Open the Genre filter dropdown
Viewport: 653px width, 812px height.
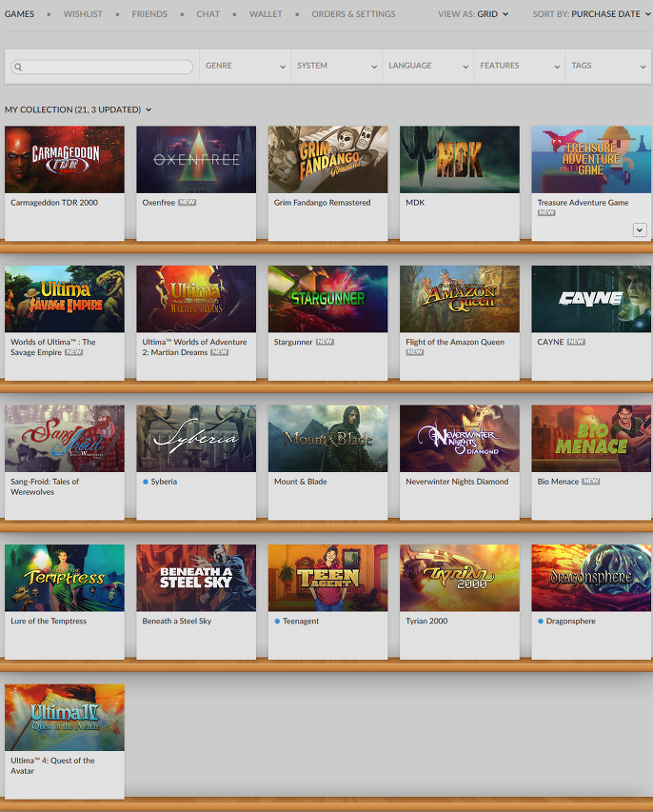click(246, 66)
